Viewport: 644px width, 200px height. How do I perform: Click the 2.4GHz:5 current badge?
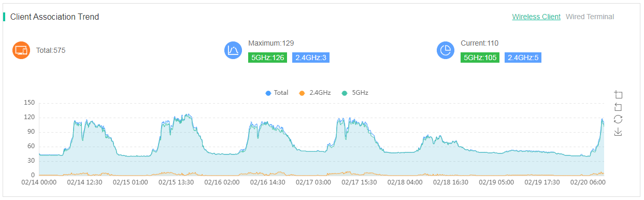coord(523,58)
